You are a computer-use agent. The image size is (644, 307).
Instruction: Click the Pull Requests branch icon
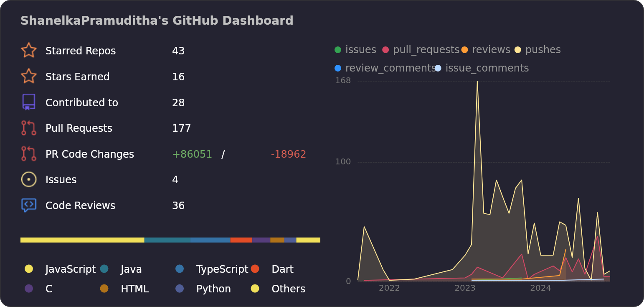tap(28, 128)
